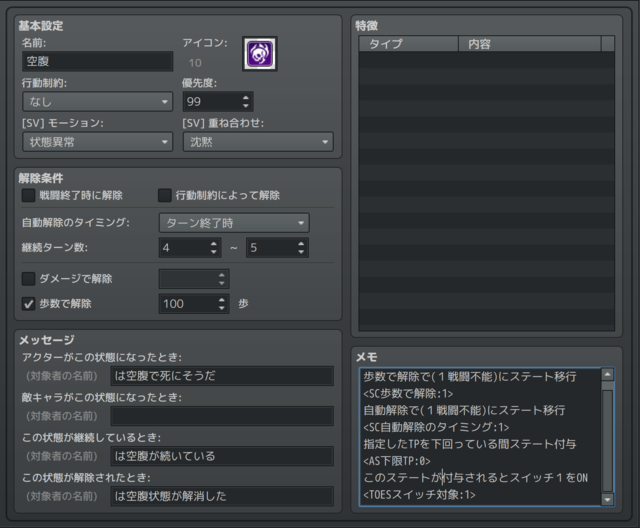640x528 pixels.
Task: Click the disabled ダメージで解除 percentage field
Action: click(194, 279)
